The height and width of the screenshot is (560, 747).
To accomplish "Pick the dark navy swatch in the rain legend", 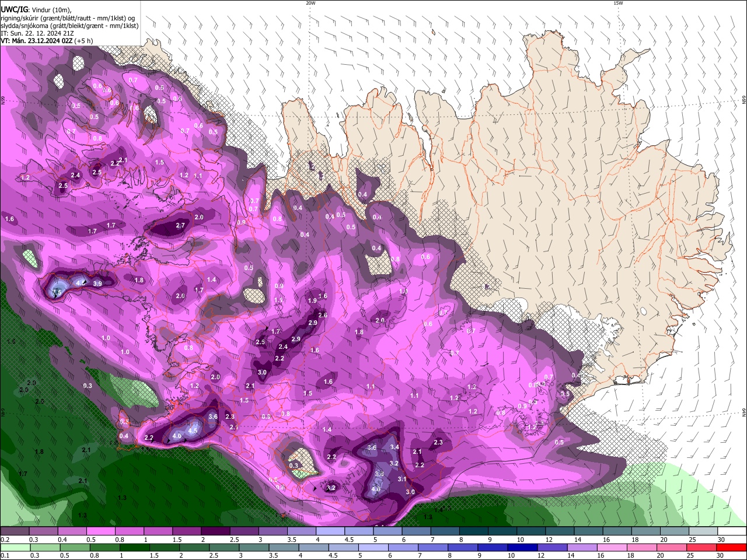I will click(x=522, y=548).
